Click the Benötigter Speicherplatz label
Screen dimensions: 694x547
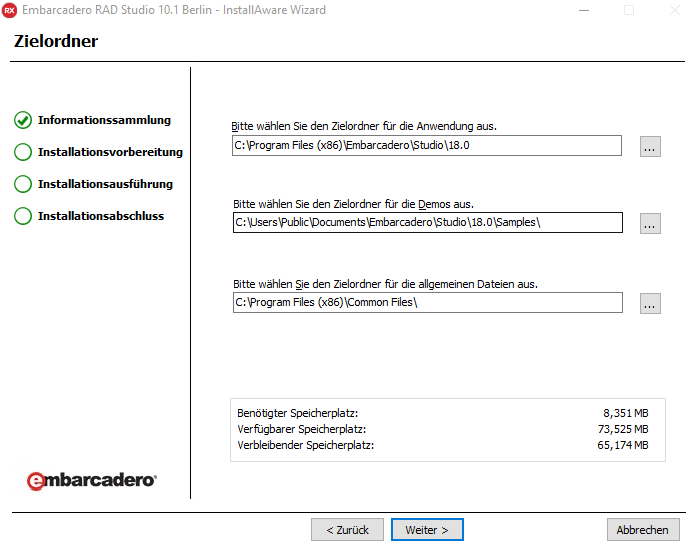(297, 413)
